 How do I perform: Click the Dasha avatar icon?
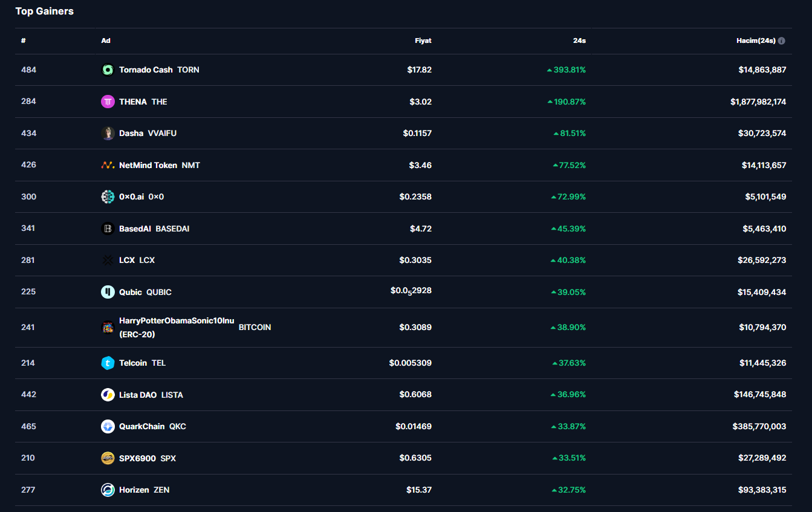[x=108, y=134]
